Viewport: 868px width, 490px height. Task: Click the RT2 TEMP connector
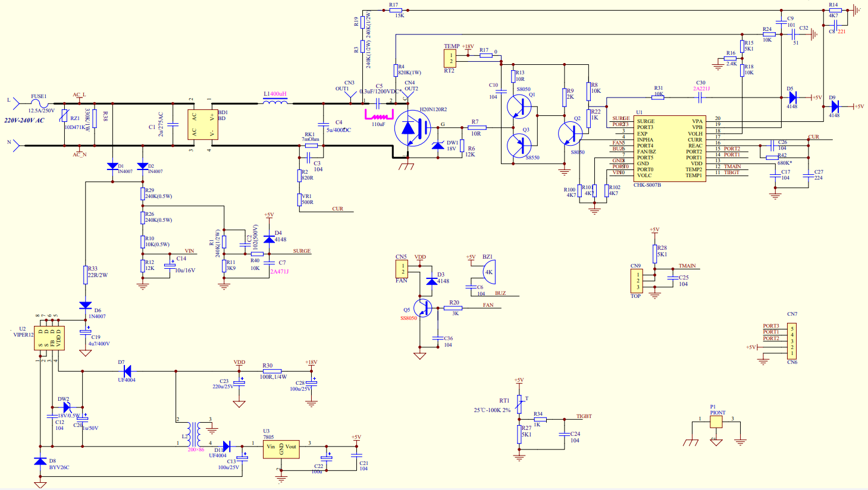[x=450, y=58]
